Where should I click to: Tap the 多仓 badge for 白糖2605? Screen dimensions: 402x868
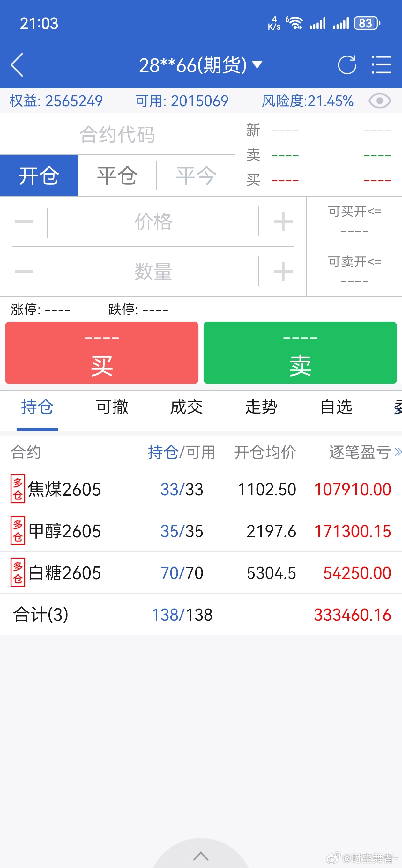point(18,573)
